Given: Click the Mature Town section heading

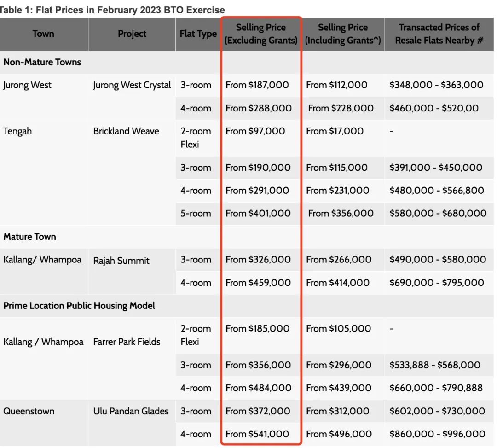Looking at the screenshot, I should pos(30,237).
